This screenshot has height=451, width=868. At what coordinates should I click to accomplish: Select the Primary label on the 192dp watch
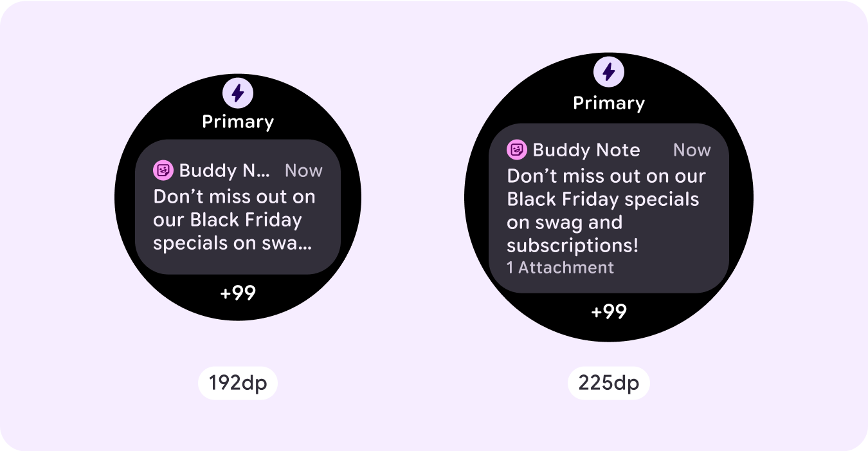(x=238, y=122)
